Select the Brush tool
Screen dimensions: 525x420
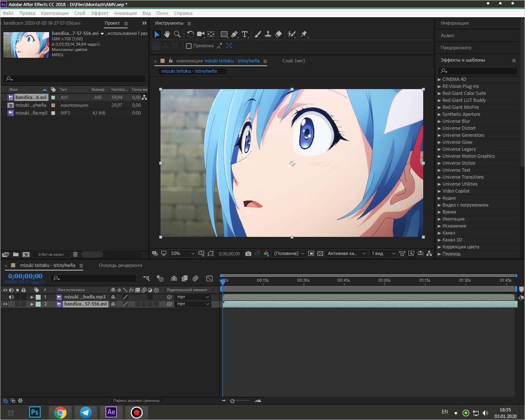[258, 34]
